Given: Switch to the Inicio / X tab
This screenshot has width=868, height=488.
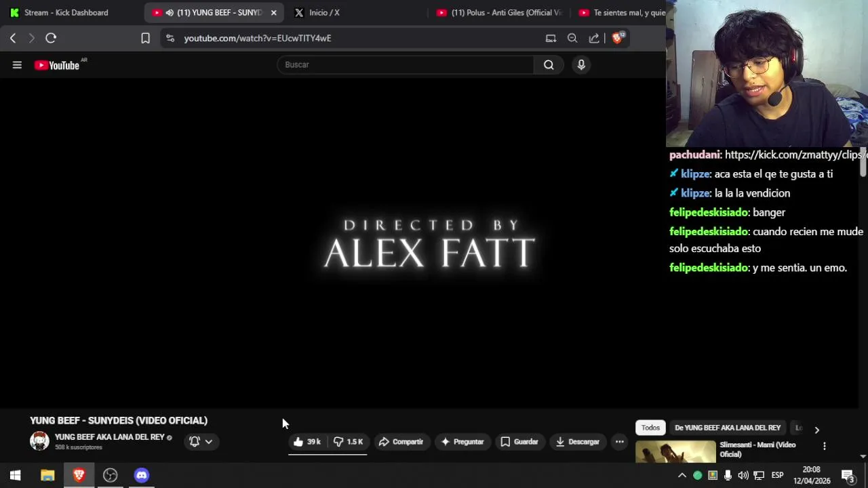Looking at the screenshot, I should 324,13.
